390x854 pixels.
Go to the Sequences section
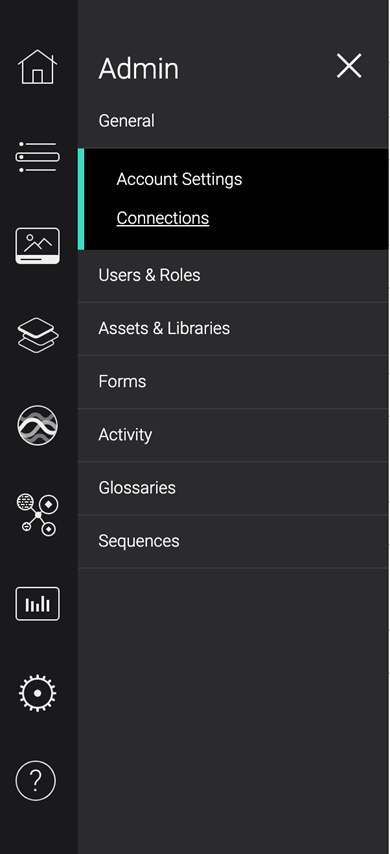pyautogui.click(x=233, y=541)
